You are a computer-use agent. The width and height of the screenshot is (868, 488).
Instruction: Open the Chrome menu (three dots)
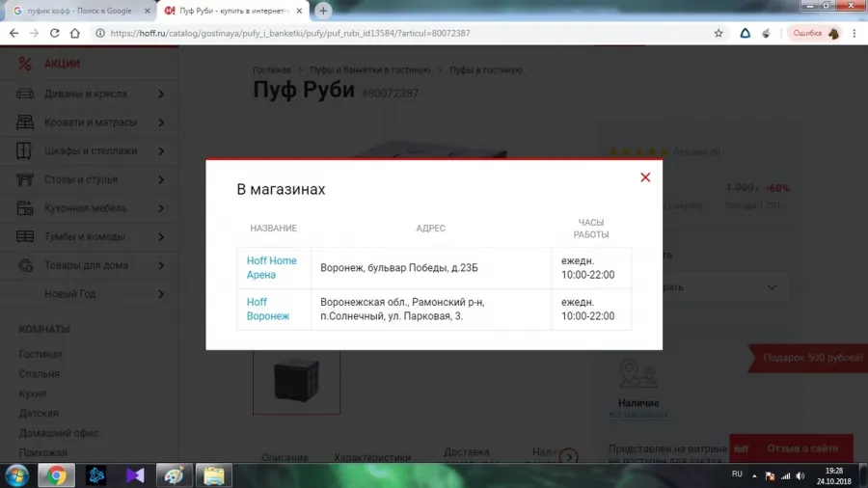(x=854, y=33)
